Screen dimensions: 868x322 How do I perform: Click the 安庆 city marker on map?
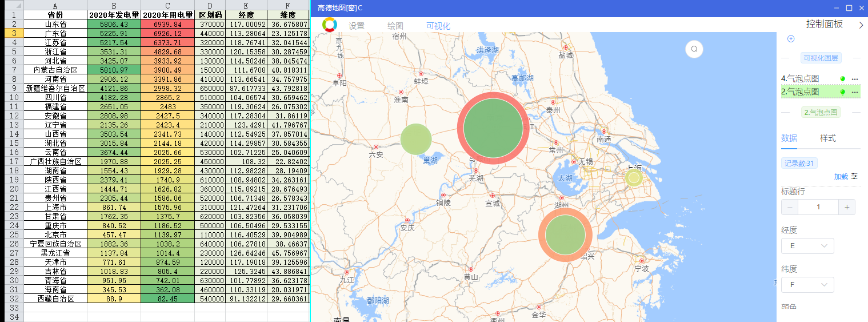pos(407,220)
